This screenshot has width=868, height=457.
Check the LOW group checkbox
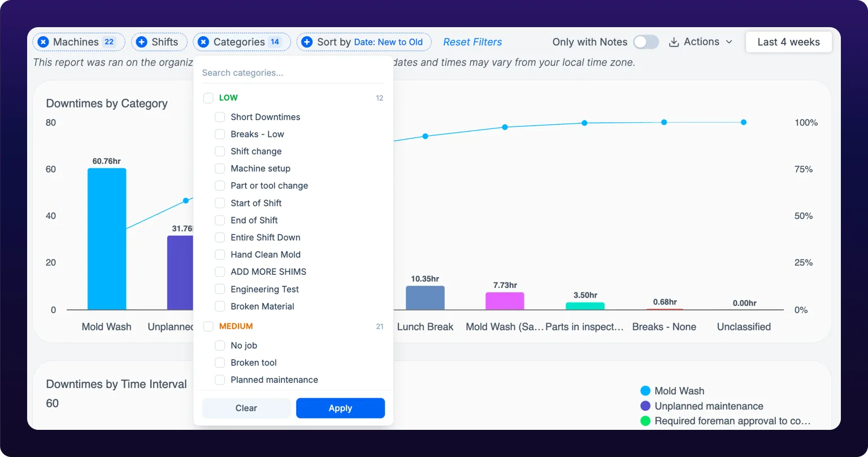click(209, 98)
